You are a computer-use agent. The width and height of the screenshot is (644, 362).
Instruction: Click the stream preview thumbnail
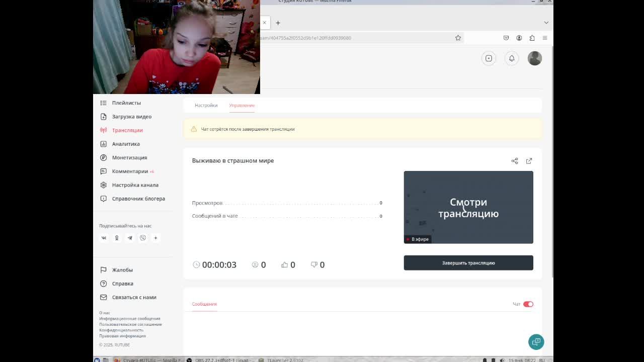coord(468,207)
